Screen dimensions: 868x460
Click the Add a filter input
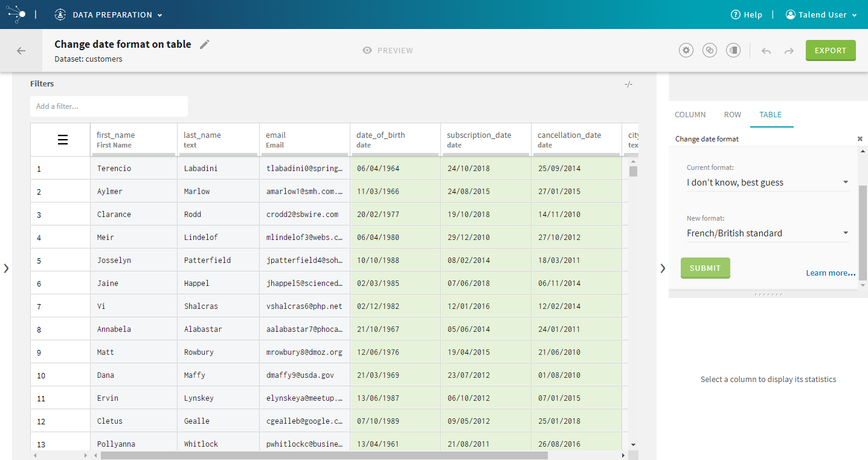[x=109, y=106]
